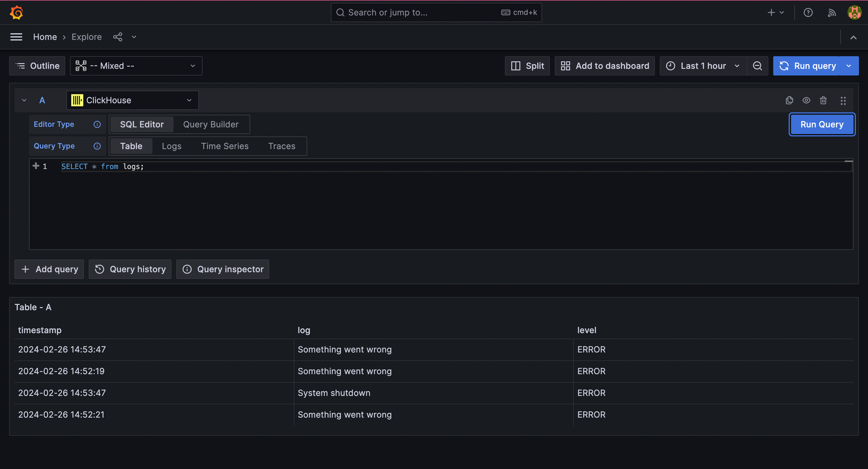Click the Grafana logo icon
Image resolution: width=868 pixels, height=469 pixels.
coord(16,13)
